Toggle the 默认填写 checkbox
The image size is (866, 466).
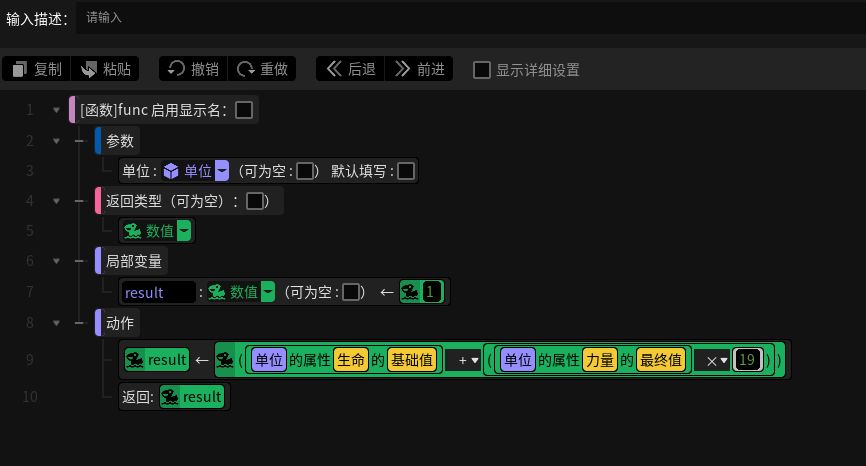pyautogui.click(x=406, y=171)
